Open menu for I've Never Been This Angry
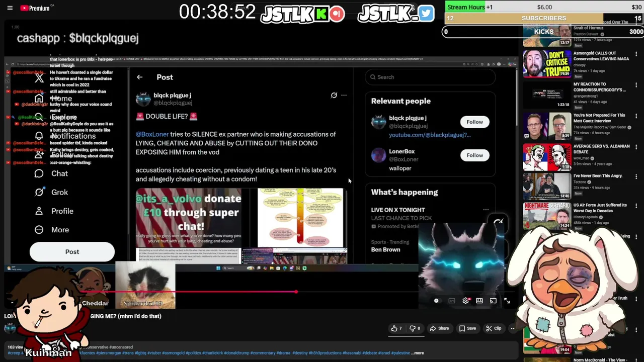 (x=636, y=177)
